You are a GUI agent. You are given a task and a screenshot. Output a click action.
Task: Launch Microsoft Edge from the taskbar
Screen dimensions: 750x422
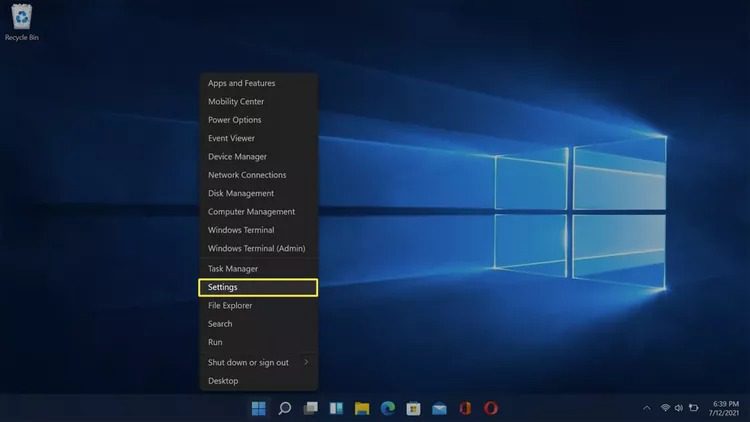388,408
